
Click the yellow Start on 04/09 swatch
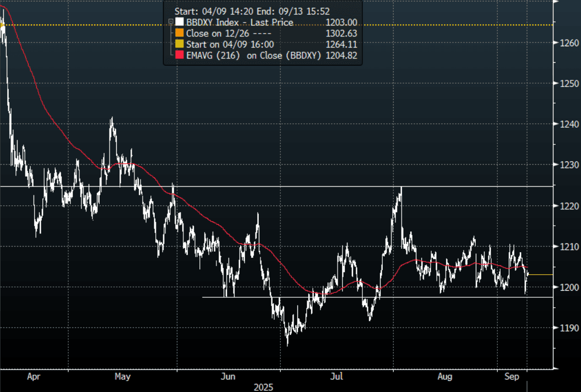(x=180, y=44)
